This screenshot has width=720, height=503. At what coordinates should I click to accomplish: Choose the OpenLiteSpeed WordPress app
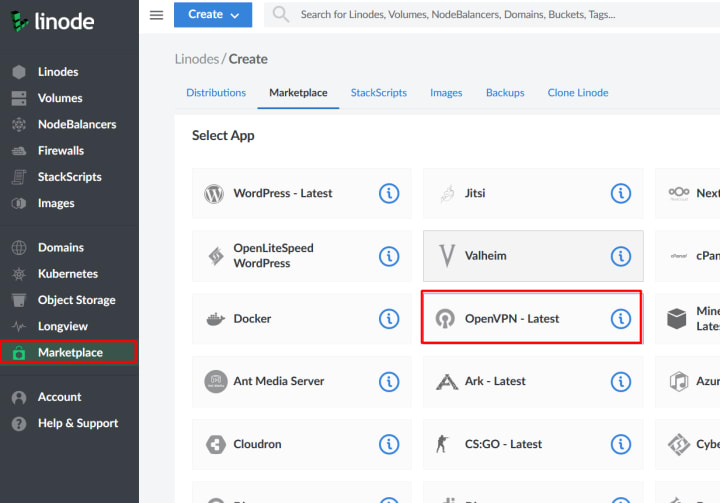point(302,256)
